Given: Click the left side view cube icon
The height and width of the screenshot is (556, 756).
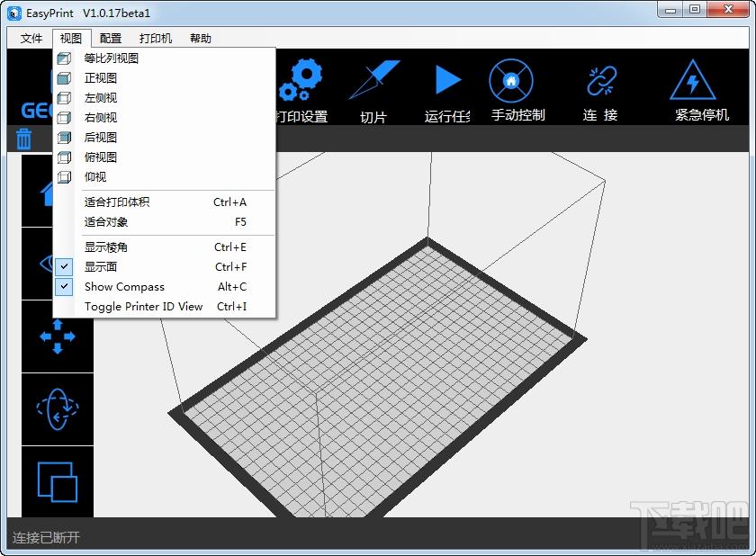Looking at the screenshot, I should (x=64, y=98).
